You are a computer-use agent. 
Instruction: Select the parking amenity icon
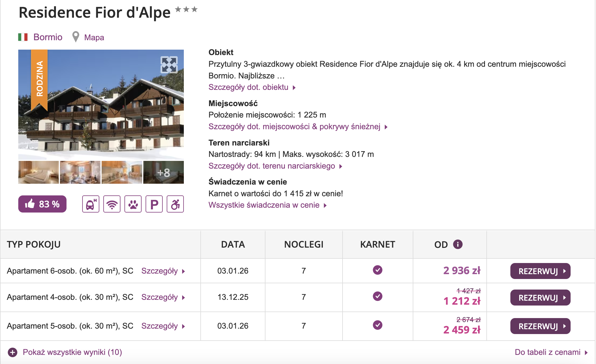[154, 204]
